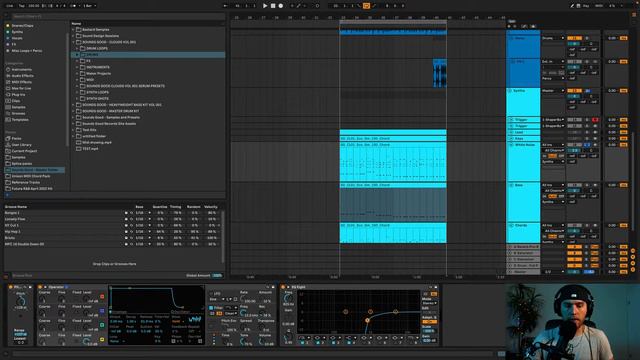Toggle the Synths group track activator

(574, 91)
